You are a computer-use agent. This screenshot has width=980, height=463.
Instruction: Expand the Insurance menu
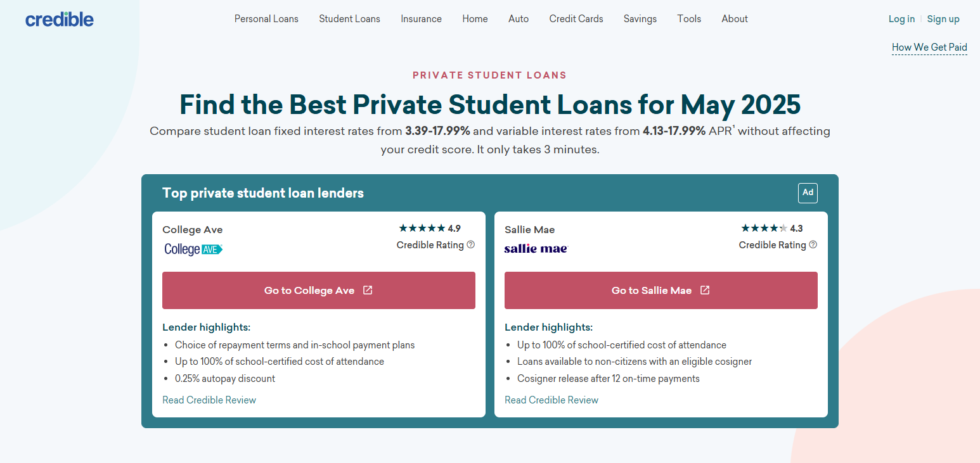421,19
